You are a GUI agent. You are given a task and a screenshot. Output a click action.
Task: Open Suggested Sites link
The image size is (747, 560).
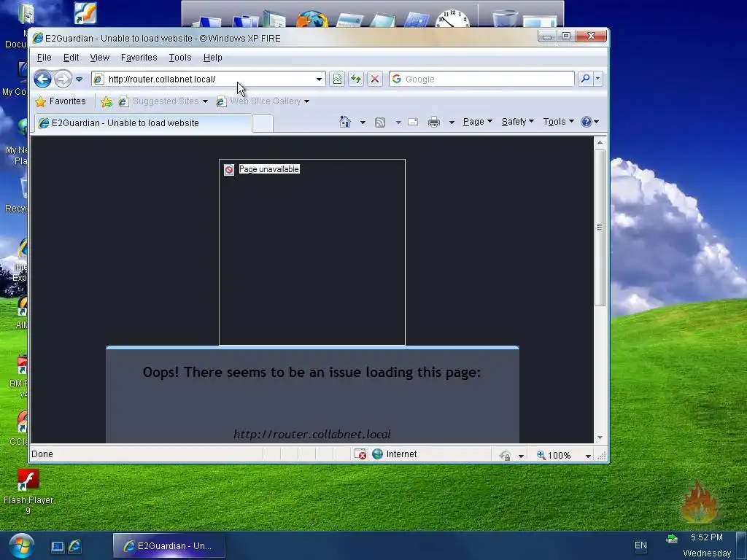pos(163,101)
